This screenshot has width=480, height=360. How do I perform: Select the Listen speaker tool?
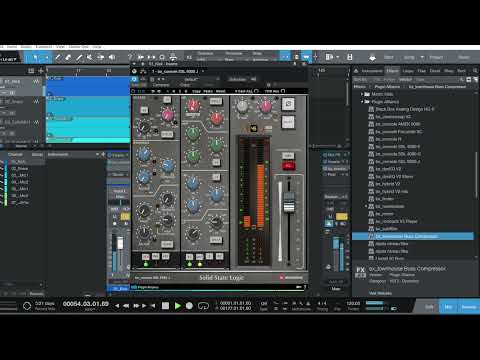click(112, 57)
